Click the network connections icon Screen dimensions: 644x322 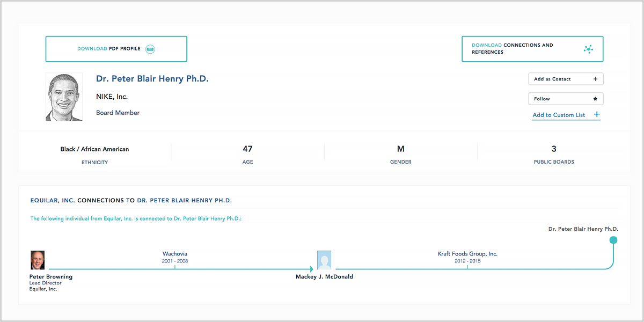[588, 49]
